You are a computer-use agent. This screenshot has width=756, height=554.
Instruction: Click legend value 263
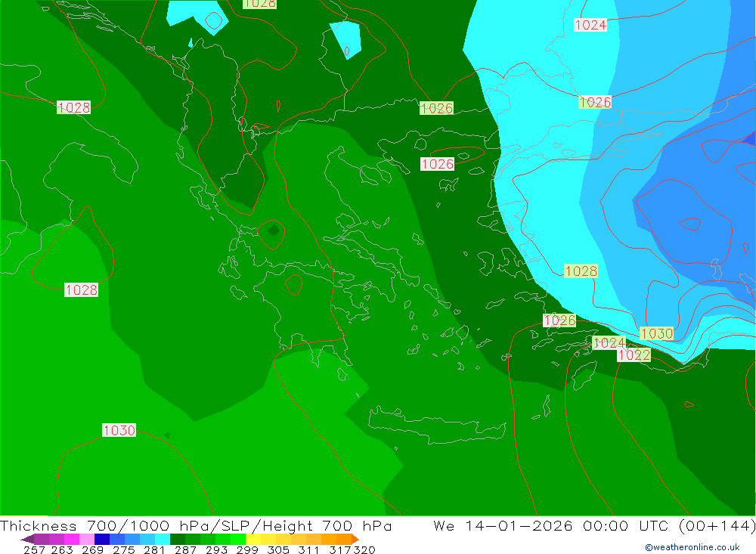point(62,549)
